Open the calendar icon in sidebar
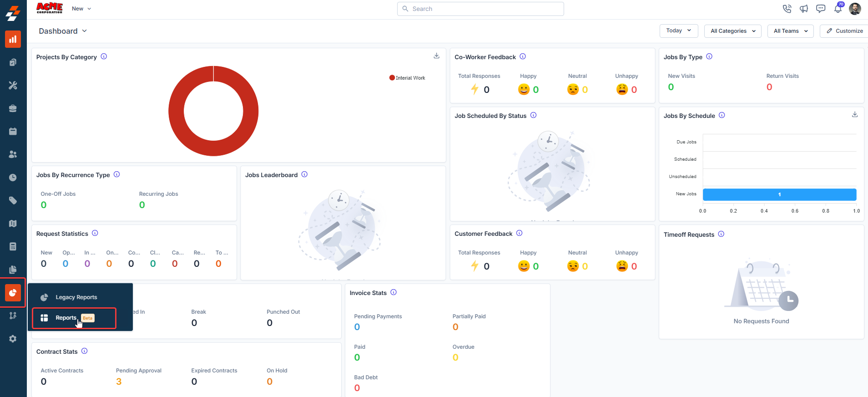The width and height of the screenshot is (868, 397). [13, 131]
